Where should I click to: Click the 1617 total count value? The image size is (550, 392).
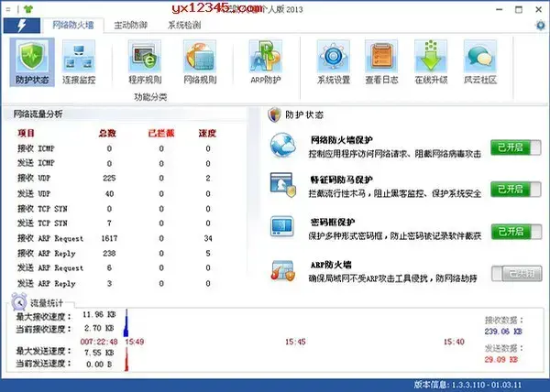click(109, 238)
